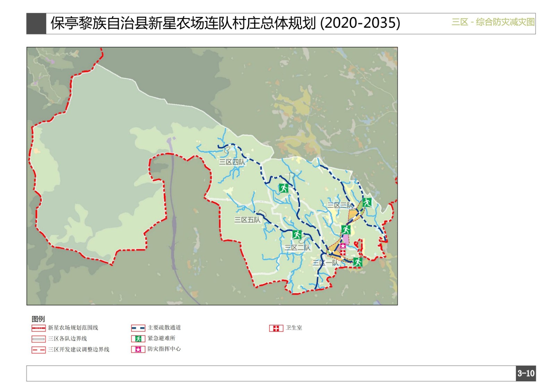This screenshot has height=392, width=555.
Task: Click the green shelter icon right of 三区一队
Action: click(358, 262)
